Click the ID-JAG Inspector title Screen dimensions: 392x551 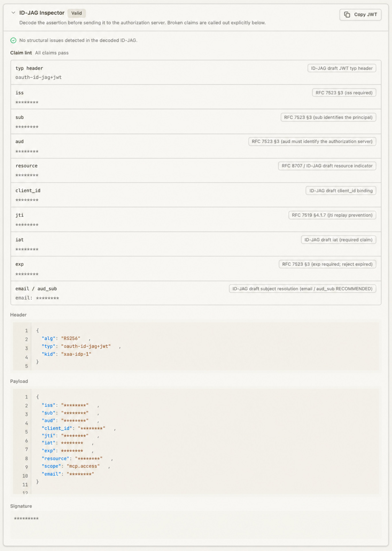click(x=42, y=13)
